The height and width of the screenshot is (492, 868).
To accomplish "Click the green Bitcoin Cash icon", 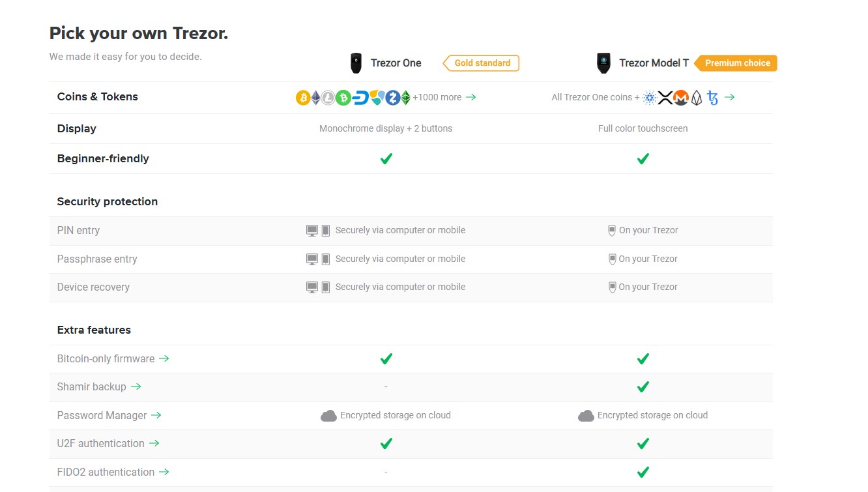I will (x=343, y=98).
